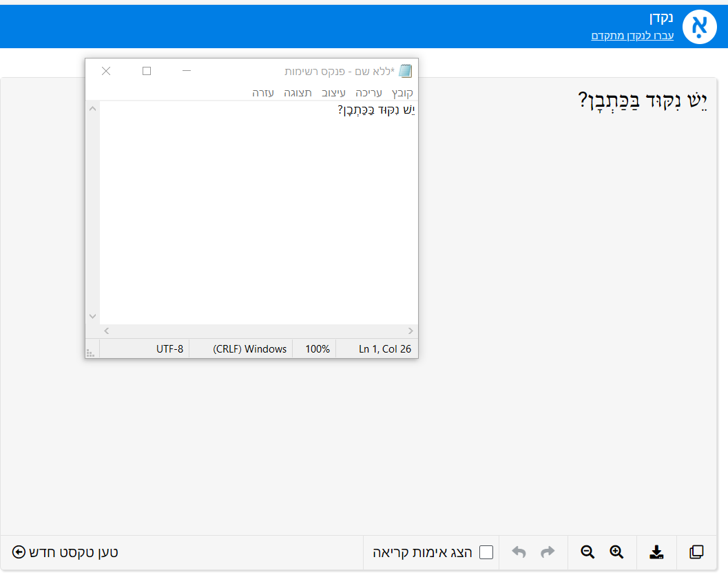The width and height of the screenshot is (728, 575).
Task: Open the עזרה menu in Notepad
Action: pyautogui.click(x=263, y=93)
